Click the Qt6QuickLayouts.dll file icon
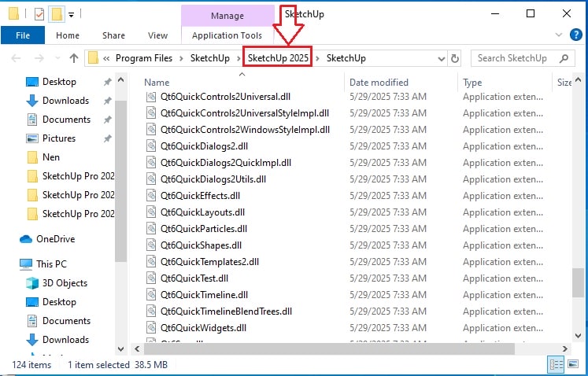588x376 pixels. (151, 212)
